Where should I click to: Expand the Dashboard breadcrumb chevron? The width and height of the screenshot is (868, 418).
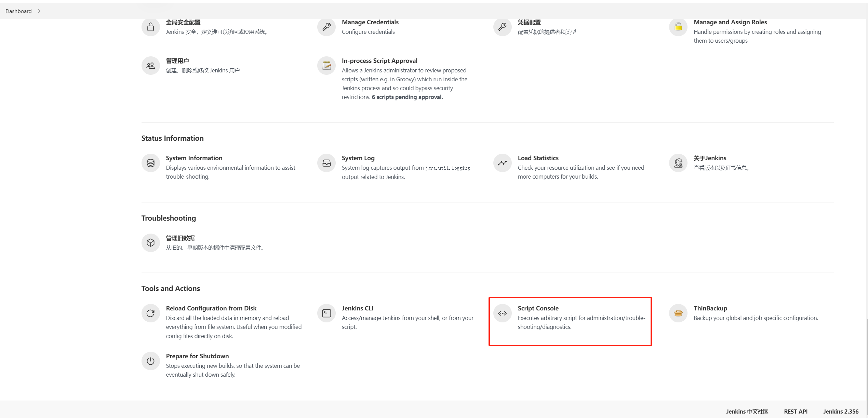click(x=39, y=11)
